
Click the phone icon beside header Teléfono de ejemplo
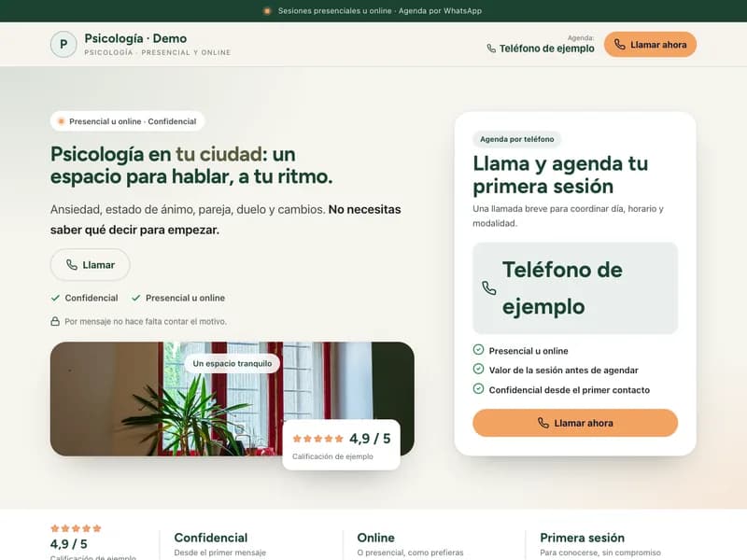(491, 49)
